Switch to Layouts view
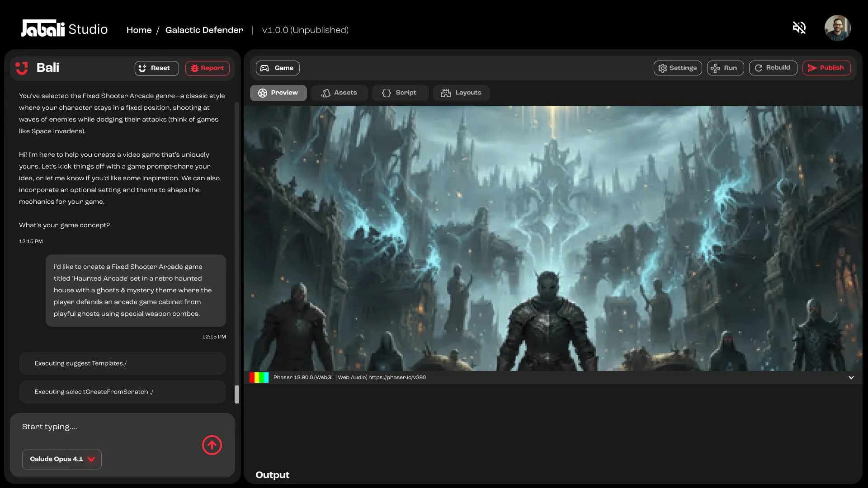 pyautogui.click(x=446, y=93)
